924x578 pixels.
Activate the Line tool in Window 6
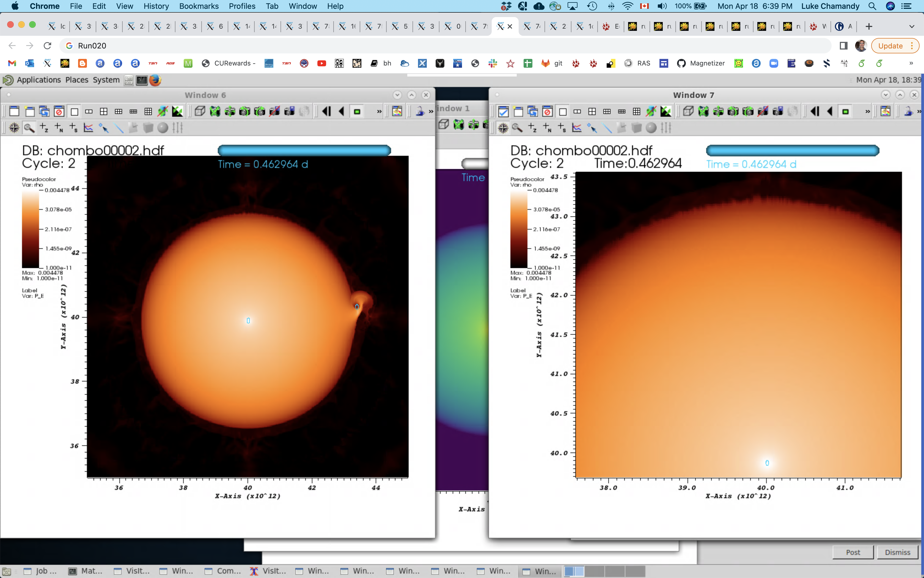119,128
